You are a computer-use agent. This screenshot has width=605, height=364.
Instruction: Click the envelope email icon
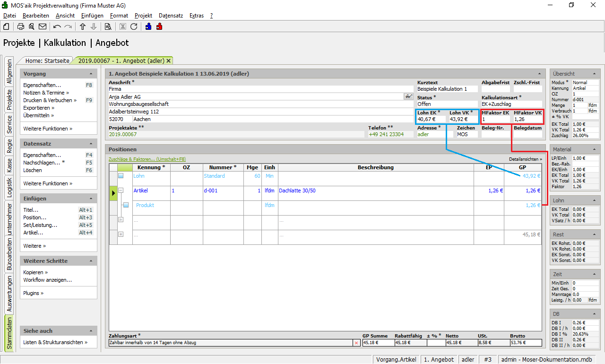click(43, 26)
